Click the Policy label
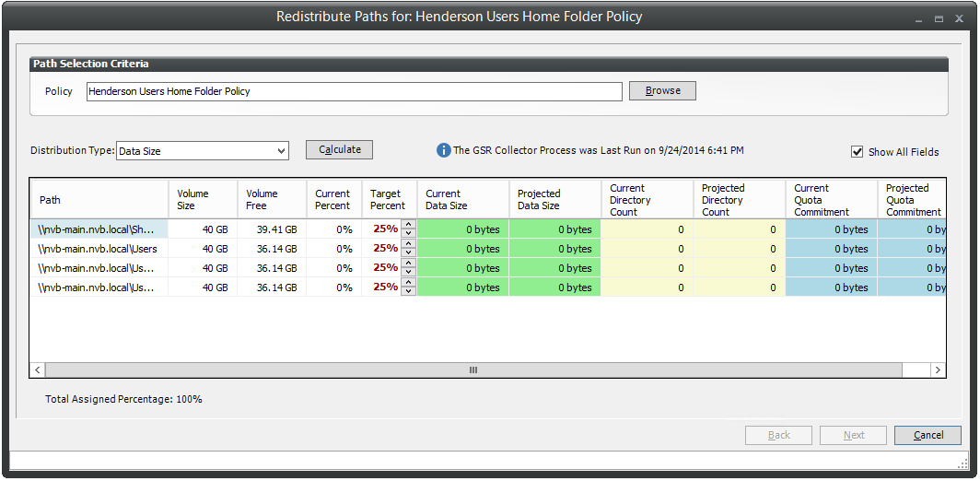 point(59,91)
